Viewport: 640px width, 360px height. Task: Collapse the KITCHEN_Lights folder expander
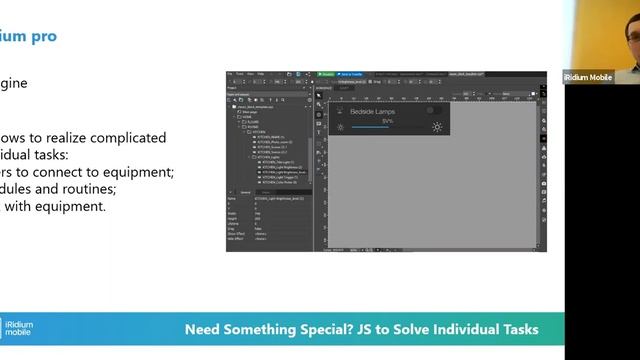(x=249, y=157)
